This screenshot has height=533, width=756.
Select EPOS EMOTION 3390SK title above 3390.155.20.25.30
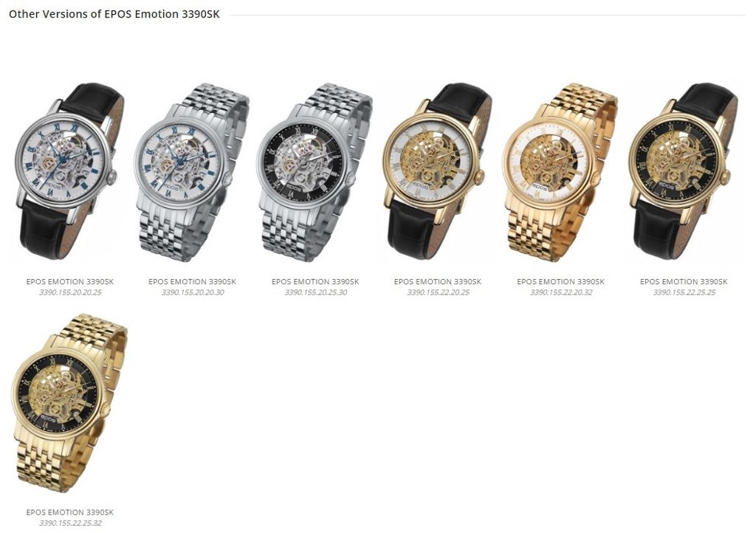(x=315, y=281)
